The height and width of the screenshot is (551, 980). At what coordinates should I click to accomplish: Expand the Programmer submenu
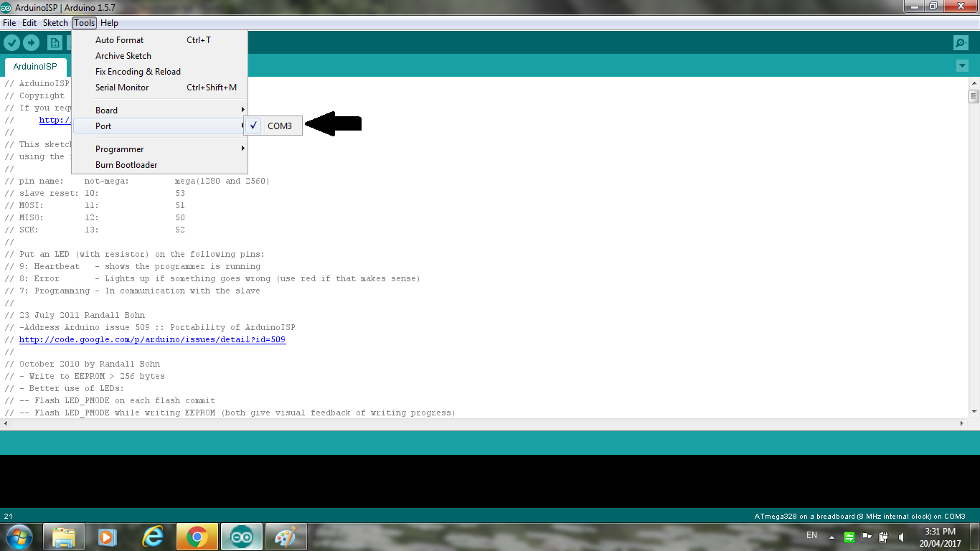pos(159,149)
